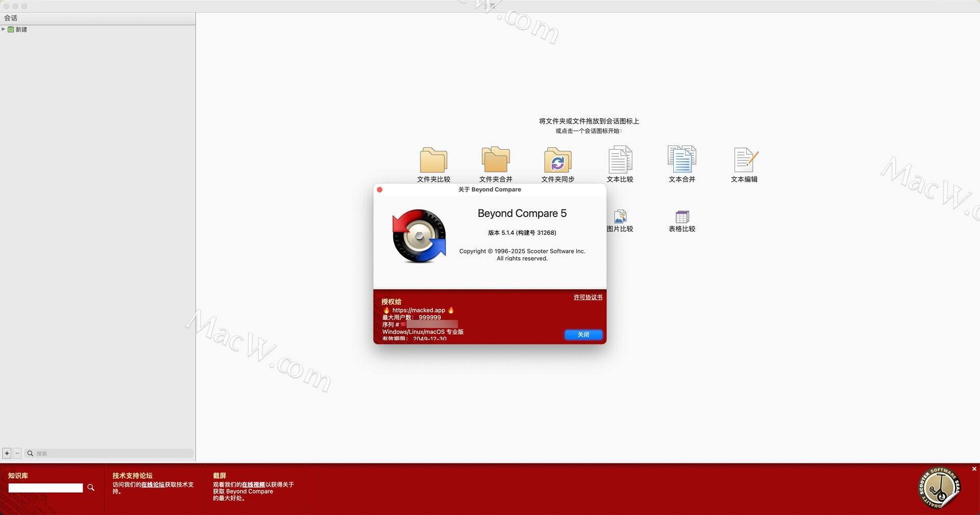
Task: Click the 截屏 heading in banner
Action: 219,475
